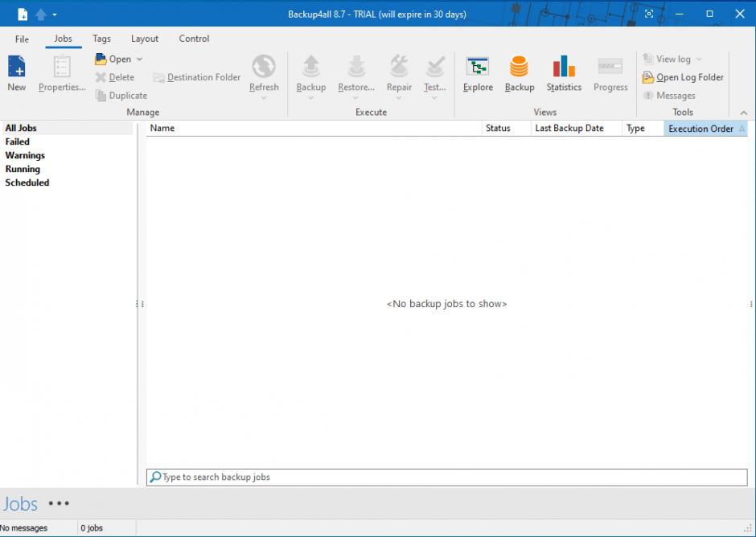The image size is (756, 537).
Task: Sort by Execution Order column
Action: tap(706, 129)
